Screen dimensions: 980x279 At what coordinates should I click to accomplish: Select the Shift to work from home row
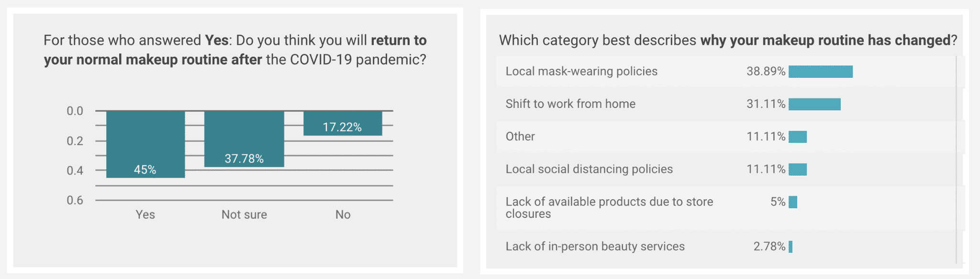(726, 104)
